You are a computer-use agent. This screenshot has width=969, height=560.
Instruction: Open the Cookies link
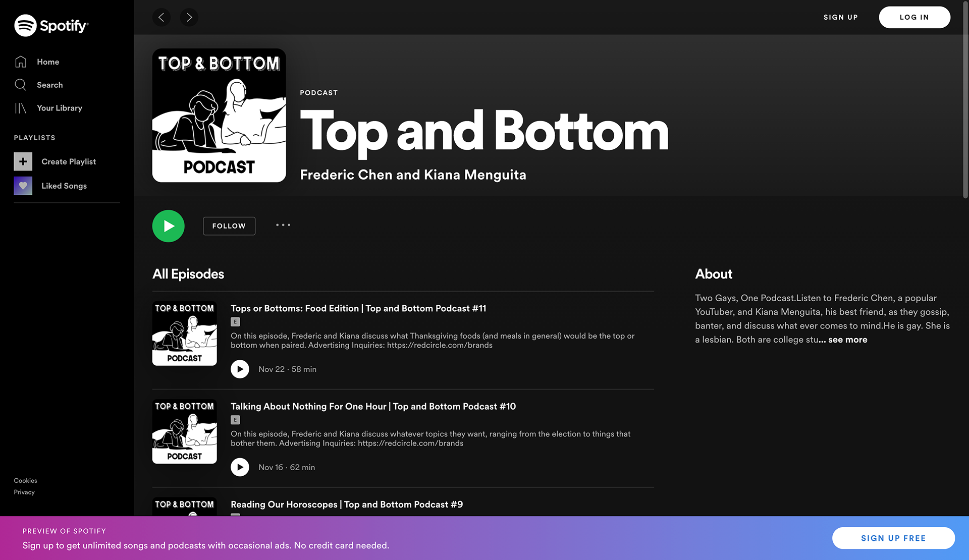(25, 480)
